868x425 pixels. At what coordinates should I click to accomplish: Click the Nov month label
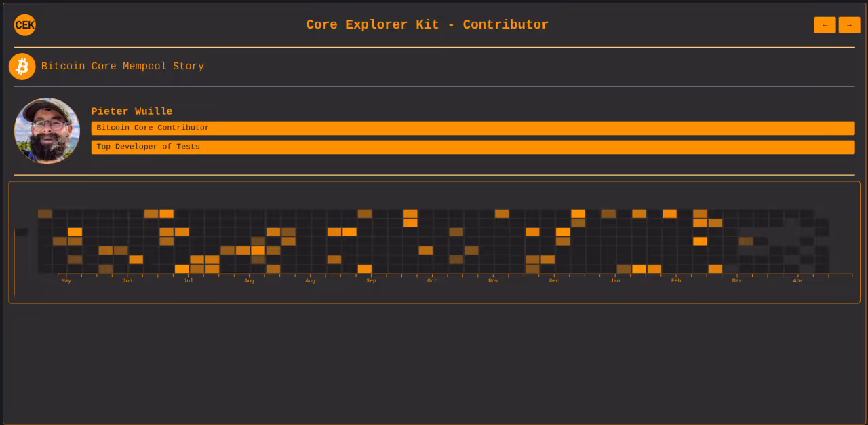(x=493, y=281)
